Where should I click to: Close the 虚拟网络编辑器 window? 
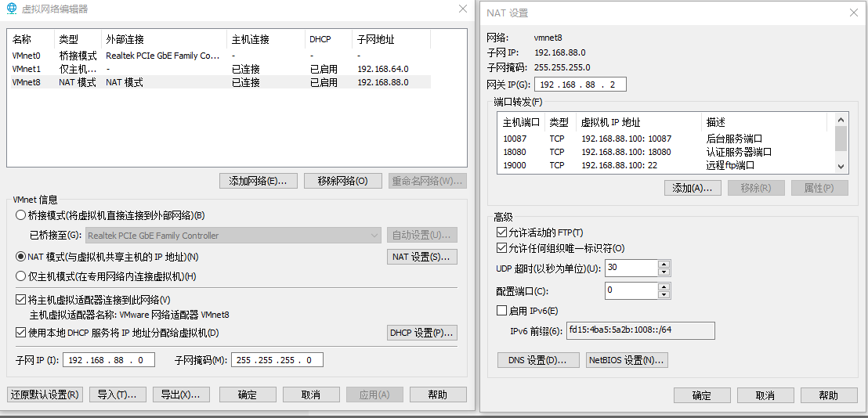[x=463, y=9]
